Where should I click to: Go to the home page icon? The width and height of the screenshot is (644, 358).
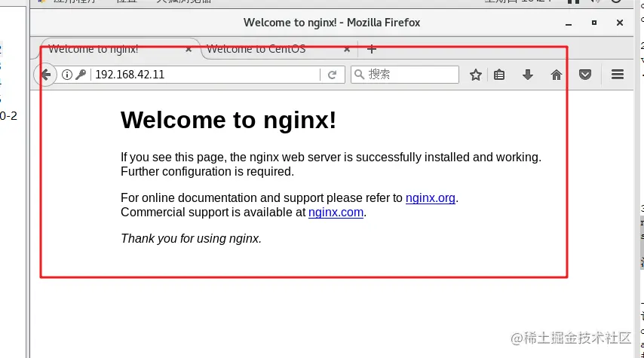tap(556, 75)
